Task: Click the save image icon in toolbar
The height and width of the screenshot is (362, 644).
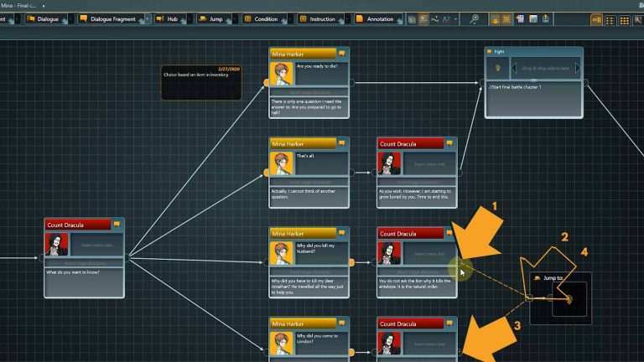Action: pos(533,19)
